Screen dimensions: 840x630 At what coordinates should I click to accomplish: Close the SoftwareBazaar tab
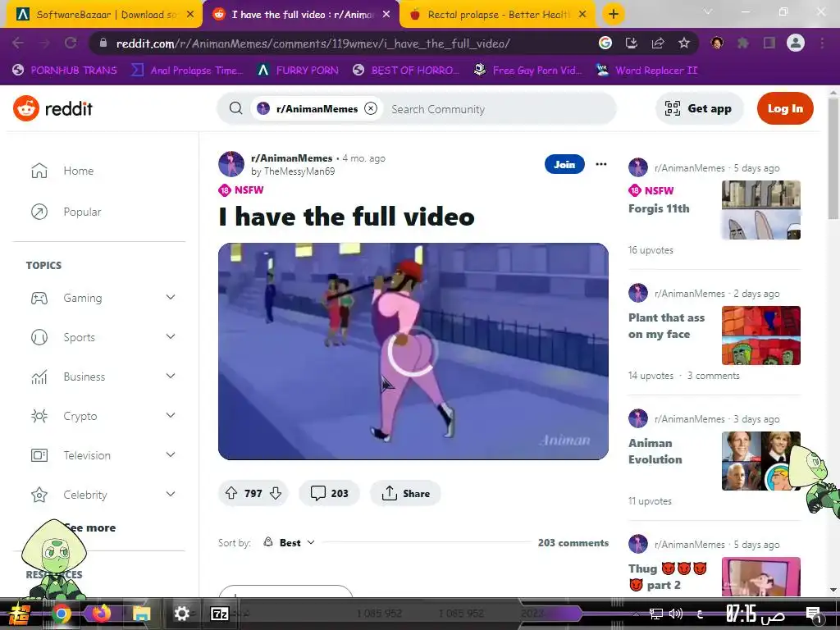point(190,15)
